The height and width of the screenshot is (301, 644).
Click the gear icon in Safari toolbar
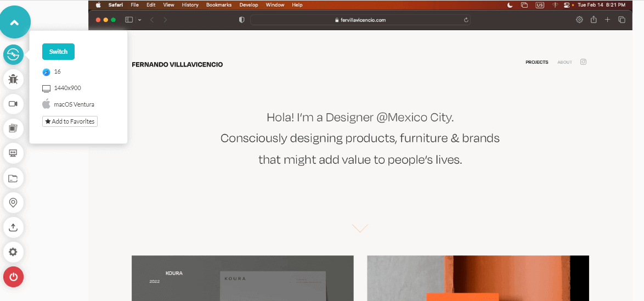(x=579, y=20)
